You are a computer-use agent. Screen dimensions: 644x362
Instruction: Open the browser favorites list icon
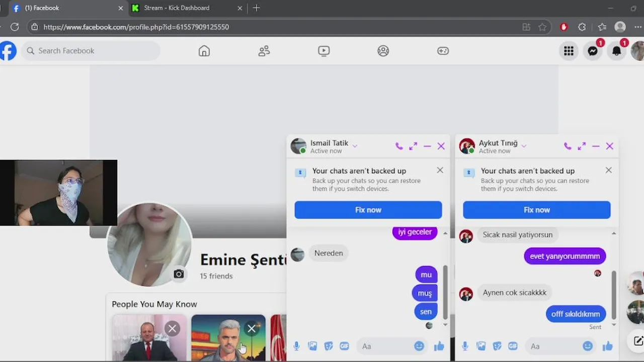click(602, 27)
